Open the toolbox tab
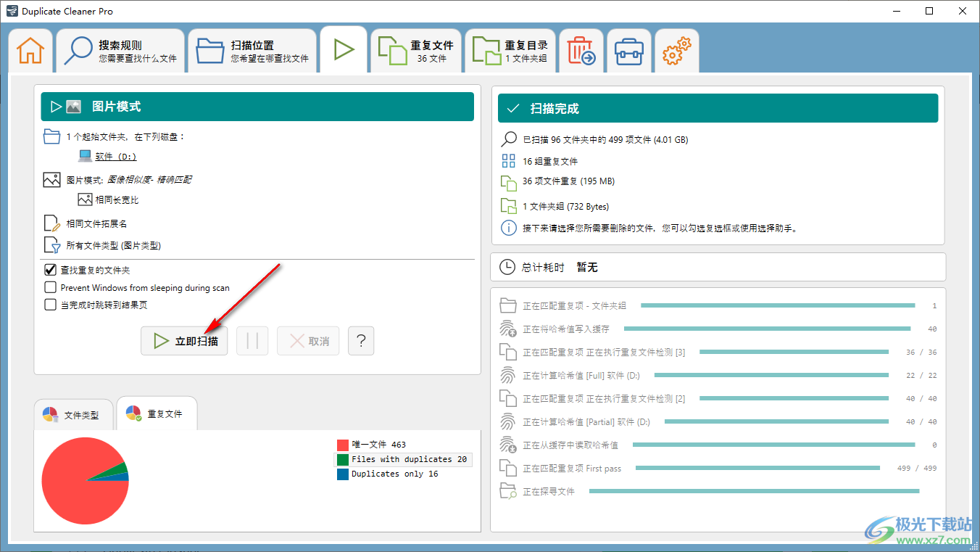The width and height of the screenshot is (980, 552). [628, 51]
